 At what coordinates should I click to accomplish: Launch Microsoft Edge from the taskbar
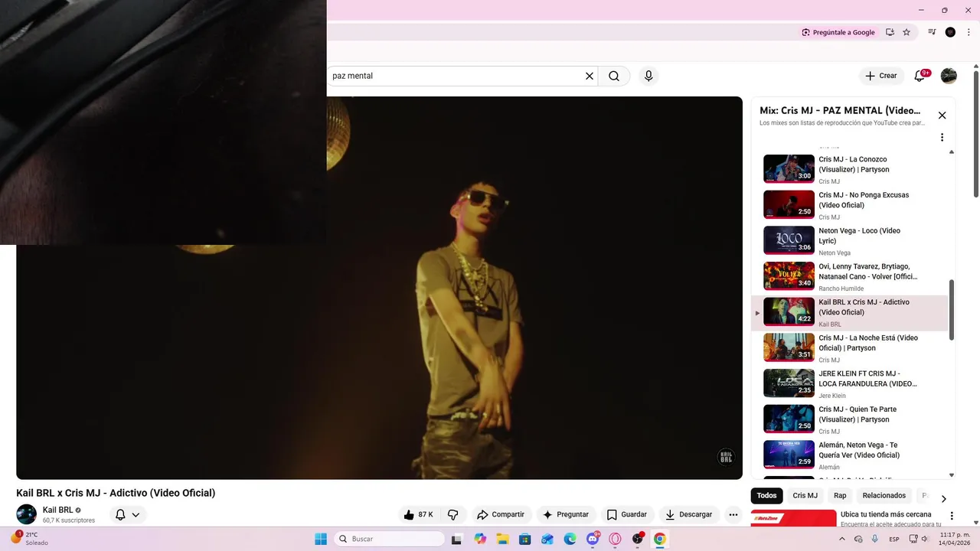[570, 539]
